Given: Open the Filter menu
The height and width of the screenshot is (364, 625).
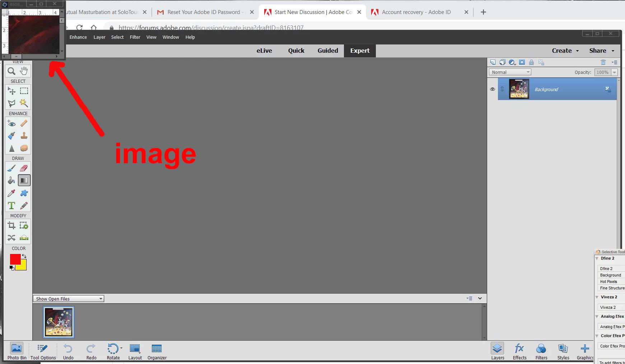Looking at the screenshot, I should click(x=135, y=37).
